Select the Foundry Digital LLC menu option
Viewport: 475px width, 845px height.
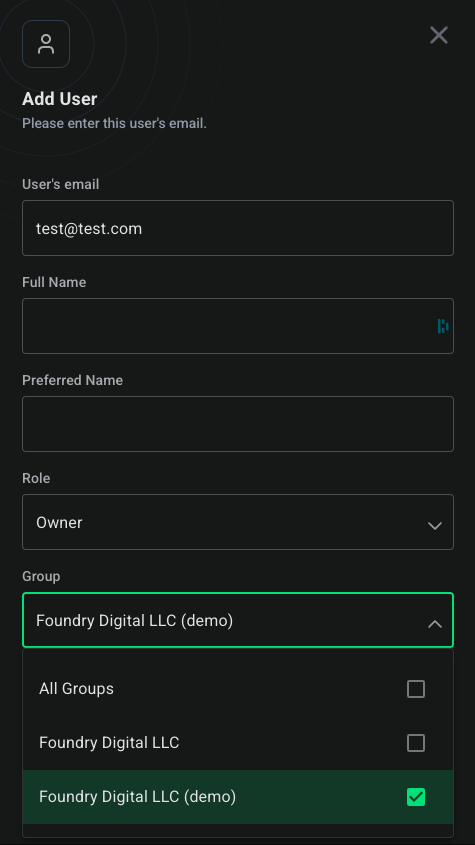click(x=238, y=743)
